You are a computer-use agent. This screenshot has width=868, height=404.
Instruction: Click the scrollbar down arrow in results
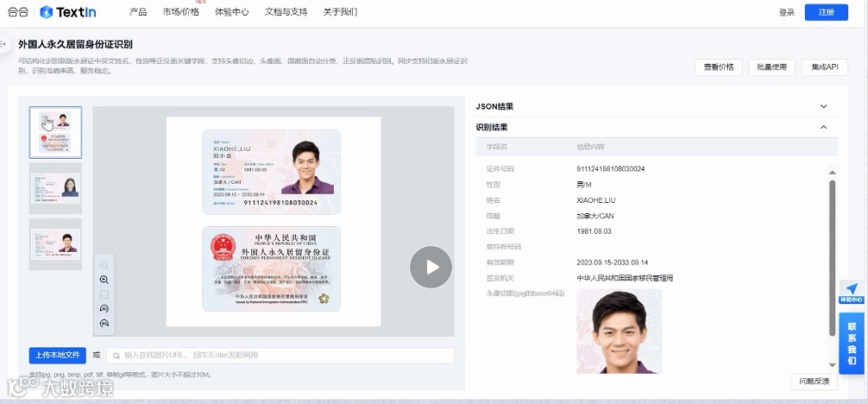(832, 365)
